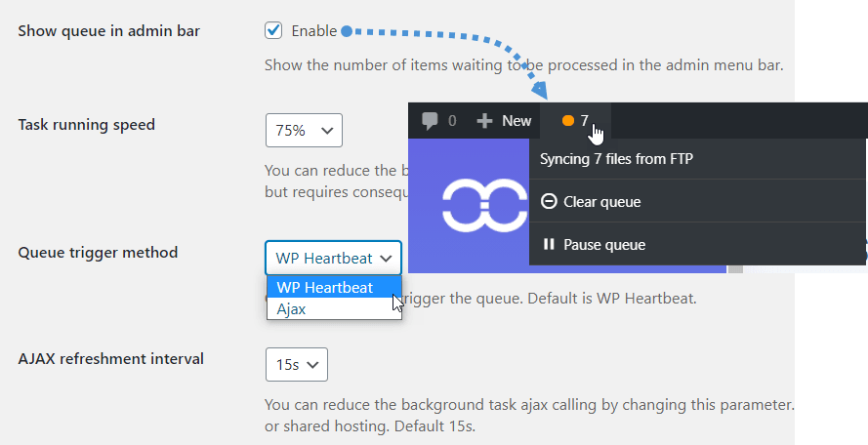Click the blue dot next to Enable
Viewport: 868px width, 445px height.
pyautogui.click(x=346, y=31)
